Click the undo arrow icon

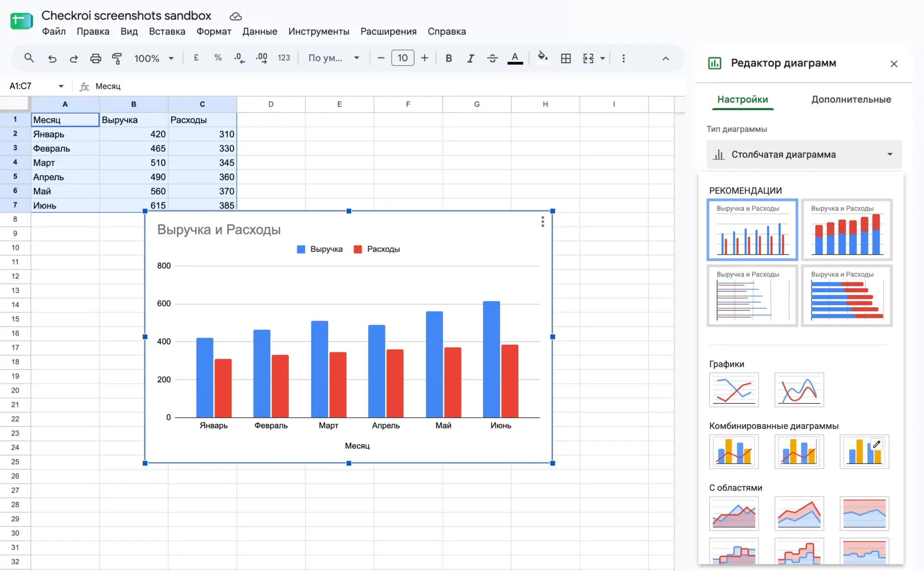click(x=52, y=58)
